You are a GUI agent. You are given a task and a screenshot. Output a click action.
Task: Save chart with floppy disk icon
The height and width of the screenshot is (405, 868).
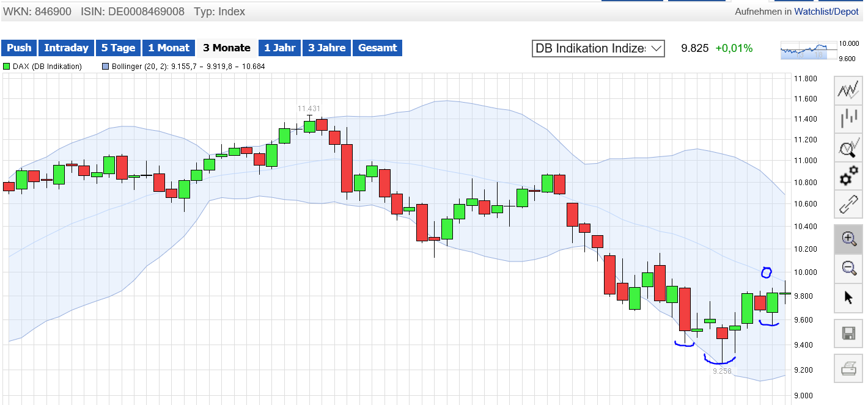(848, 334)
